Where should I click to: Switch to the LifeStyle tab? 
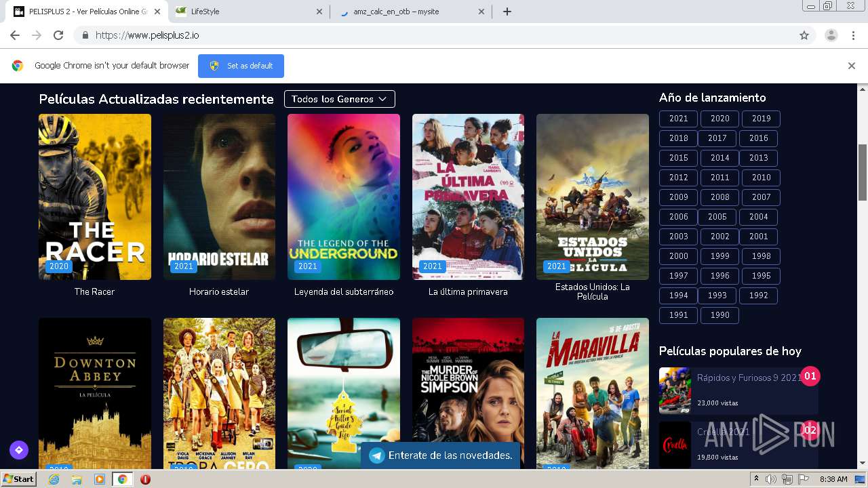(249, 12)
